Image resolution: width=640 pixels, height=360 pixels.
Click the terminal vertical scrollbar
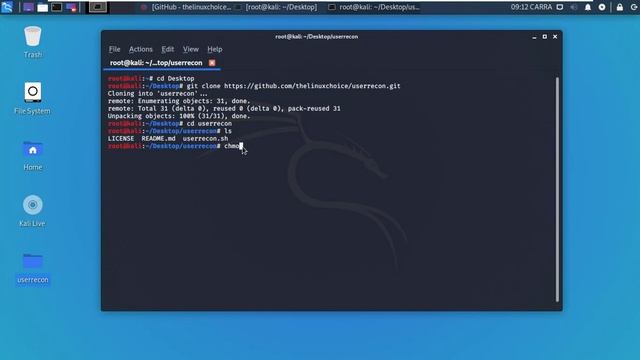point(557,189)
